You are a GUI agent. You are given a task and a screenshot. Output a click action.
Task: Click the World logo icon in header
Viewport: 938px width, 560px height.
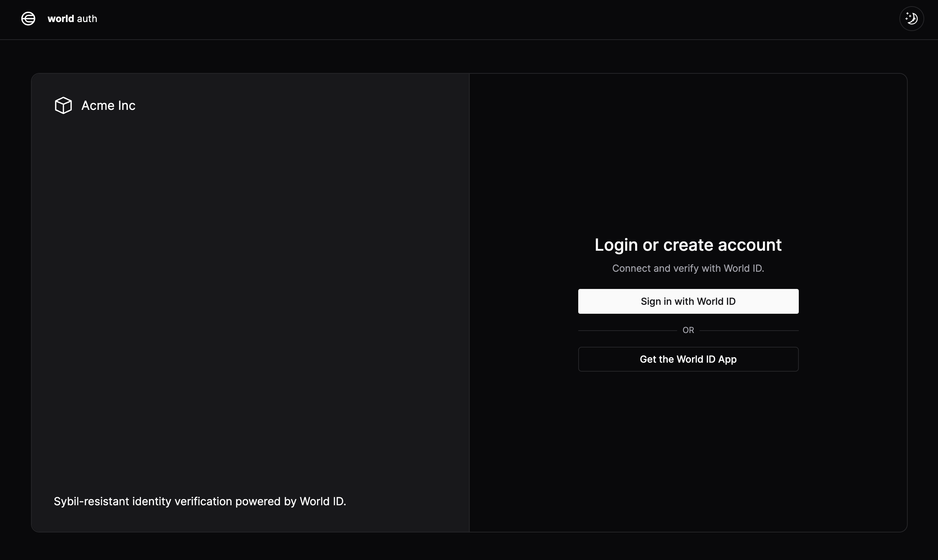coord(28,19)
